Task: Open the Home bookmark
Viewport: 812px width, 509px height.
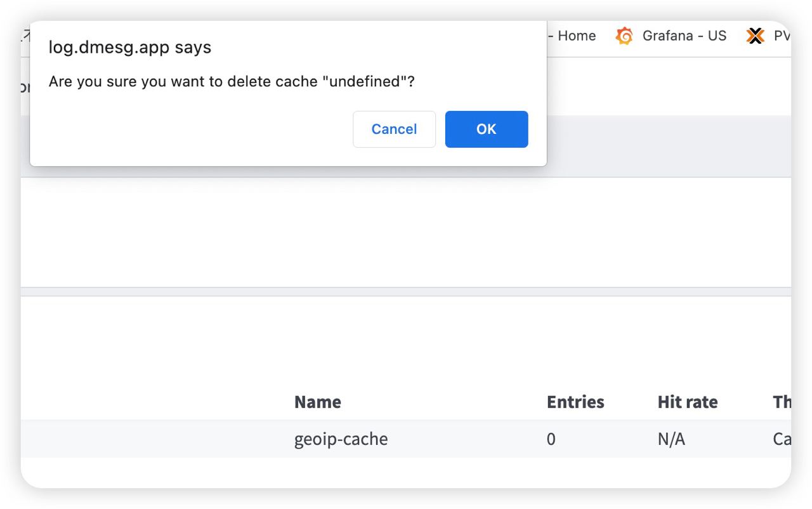Action: [577, 36]
